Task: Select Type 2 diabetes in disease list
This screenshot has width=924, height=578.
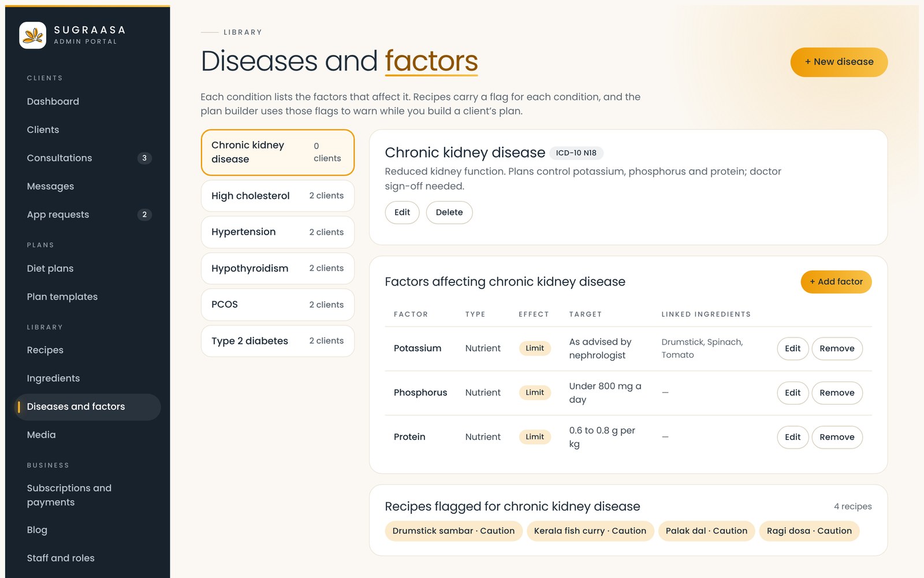Action: coord(277,341)
